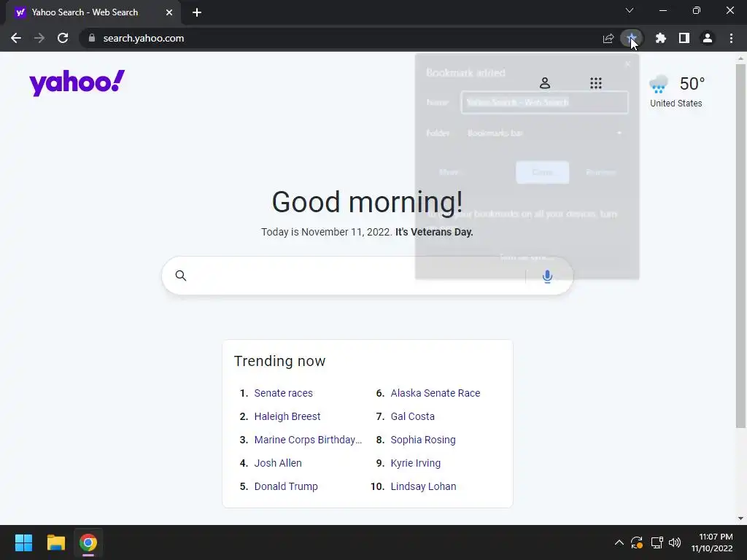Go back using the browser back arrow
747x560 pixels.
(16, 38)
